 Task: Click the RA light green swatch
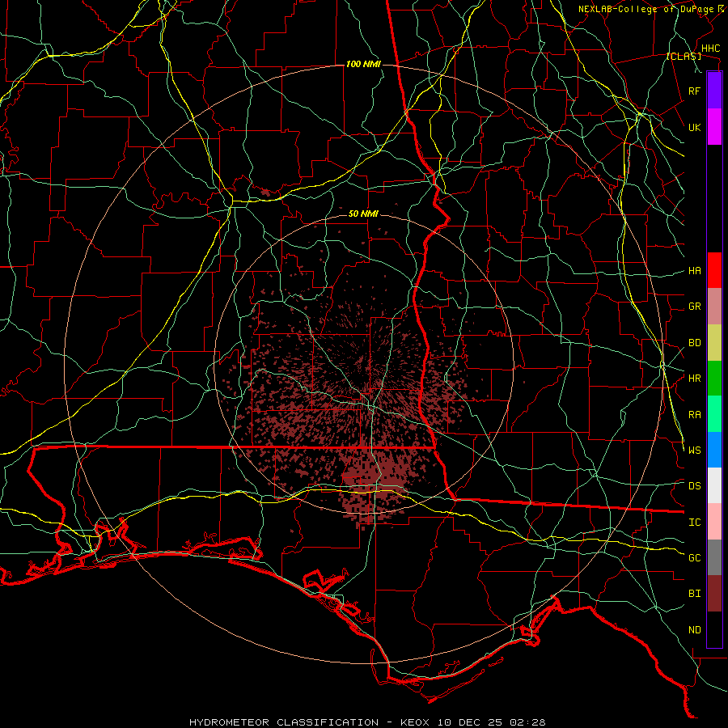pos(714,414)
